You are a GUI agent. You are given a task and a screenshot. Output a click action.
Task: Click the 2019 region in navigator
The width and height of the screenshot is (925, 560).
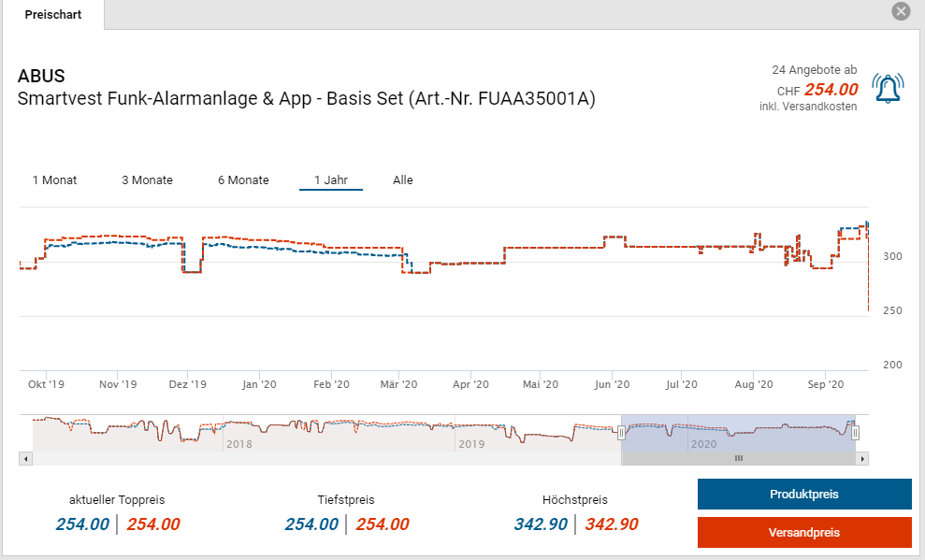470,444
